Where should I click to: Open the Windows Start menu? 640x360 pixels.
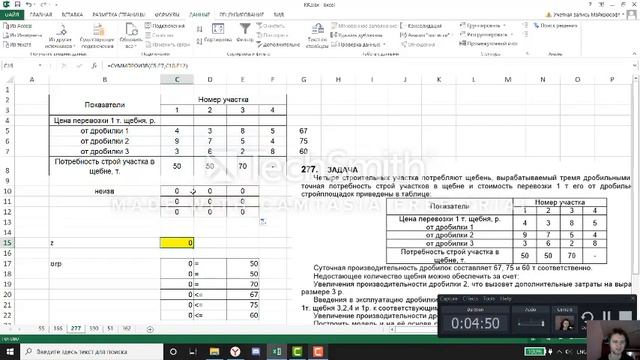point(10,351)
